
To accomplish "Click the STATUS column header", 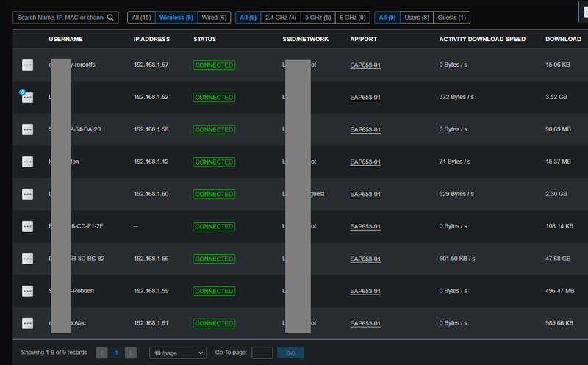I will pyautogui.click(x=205, y=39).
